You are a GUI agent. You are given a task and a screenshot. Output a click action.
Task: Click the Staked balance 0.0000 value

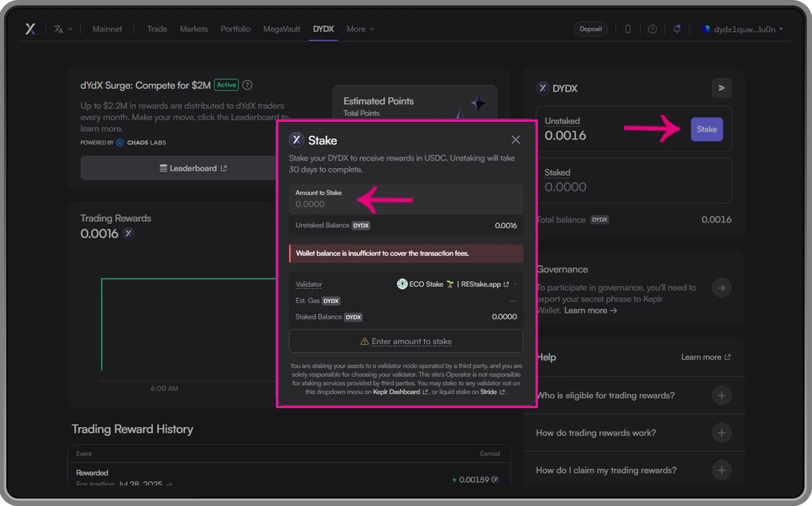pyautogui.click(x=565, y=187)
